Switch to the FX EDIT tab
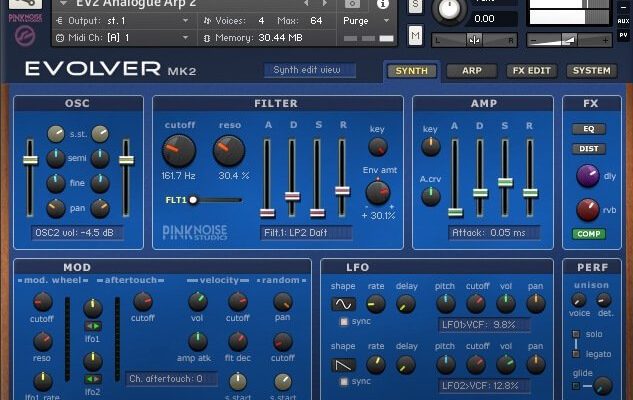The image size is (633, 400). (530, 71)
